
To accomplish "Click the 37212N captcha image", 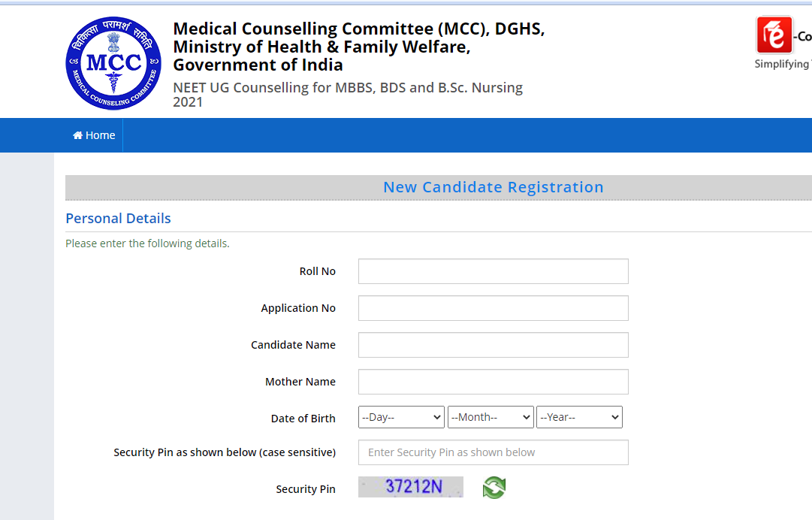I will point(411,487).
